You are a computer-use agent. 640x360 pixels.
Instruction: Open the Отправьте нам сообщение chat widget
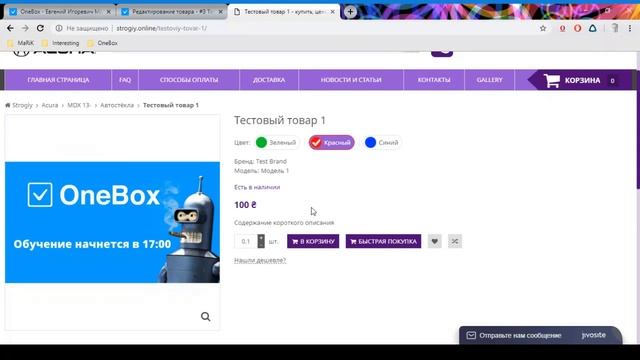pos(540,335)
